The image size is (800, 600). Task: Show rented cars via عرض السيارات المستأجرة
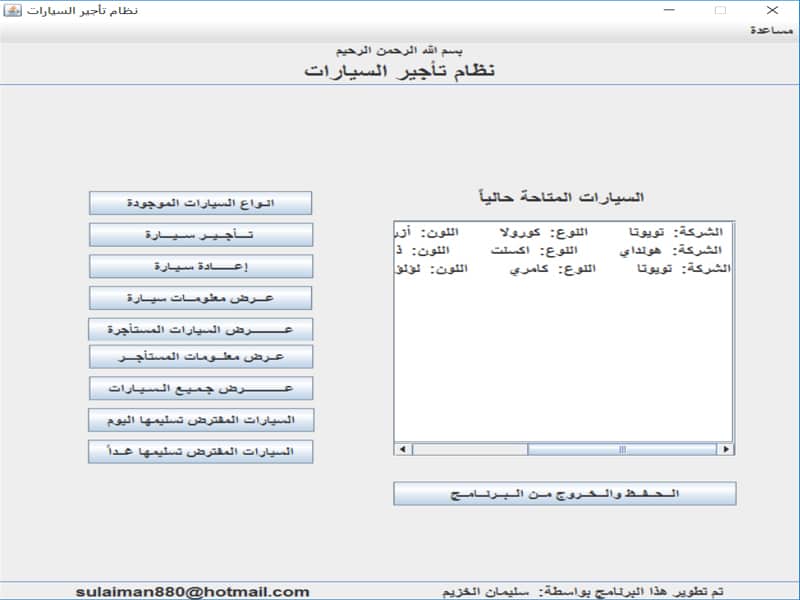point(200,330)
